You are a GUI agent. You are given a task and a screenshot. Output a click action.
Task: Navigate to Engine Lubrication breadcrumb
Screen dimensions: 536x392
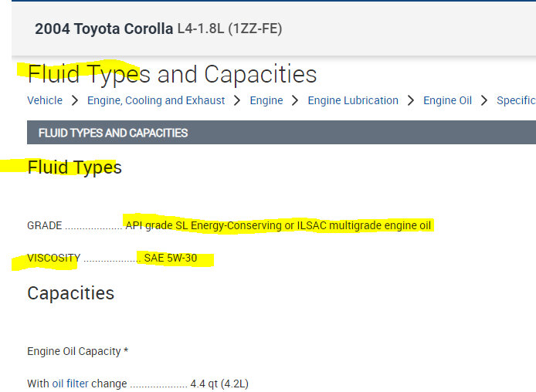(353, 100)
